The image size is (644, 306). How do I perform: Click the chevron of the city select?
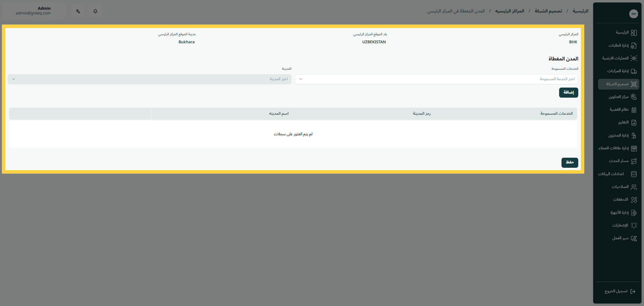click(14, 79)
